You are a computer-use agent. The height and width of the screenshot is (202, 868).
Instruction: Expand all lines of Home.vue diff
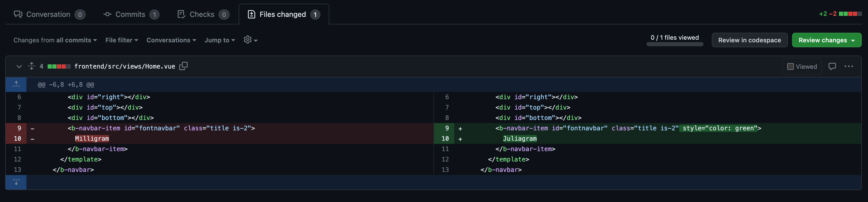pos(32,66)
